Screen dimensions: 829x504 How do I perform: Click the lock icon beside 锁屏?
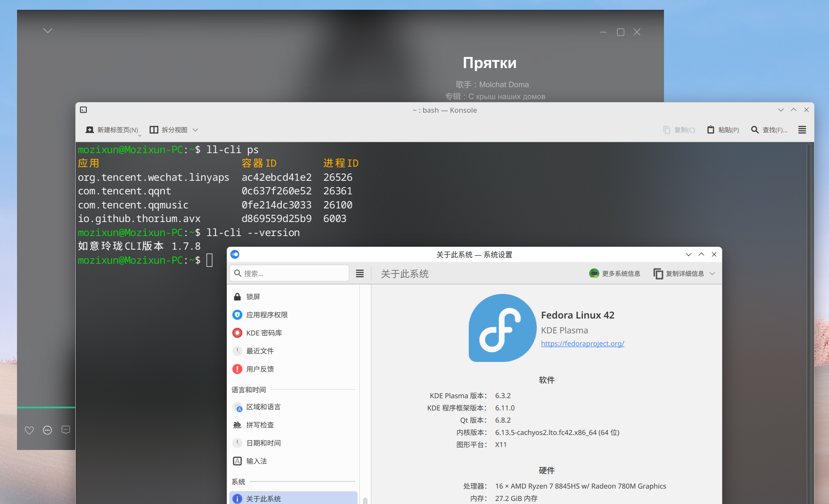pyautogui.click(x=237, y=297)
